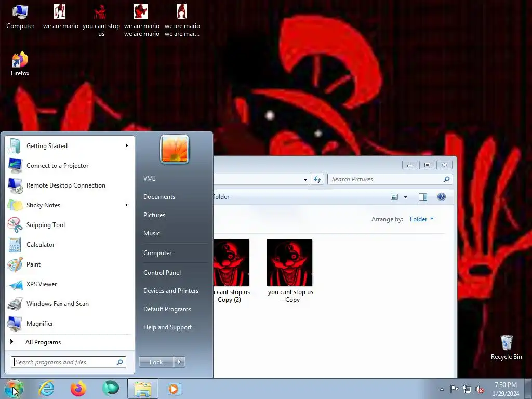Open Default Programs from Start menu

(167, 309)
